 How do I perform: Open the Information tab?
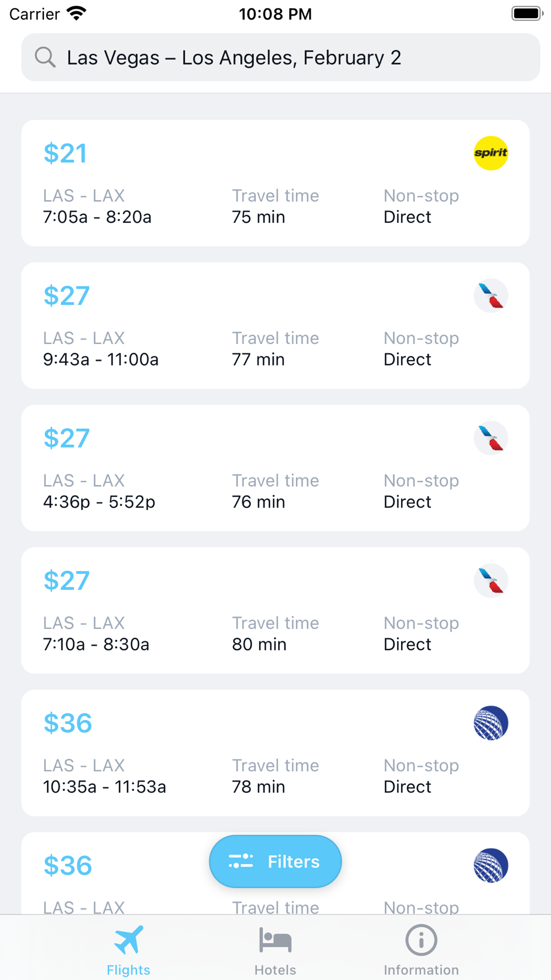coord(421,949)
